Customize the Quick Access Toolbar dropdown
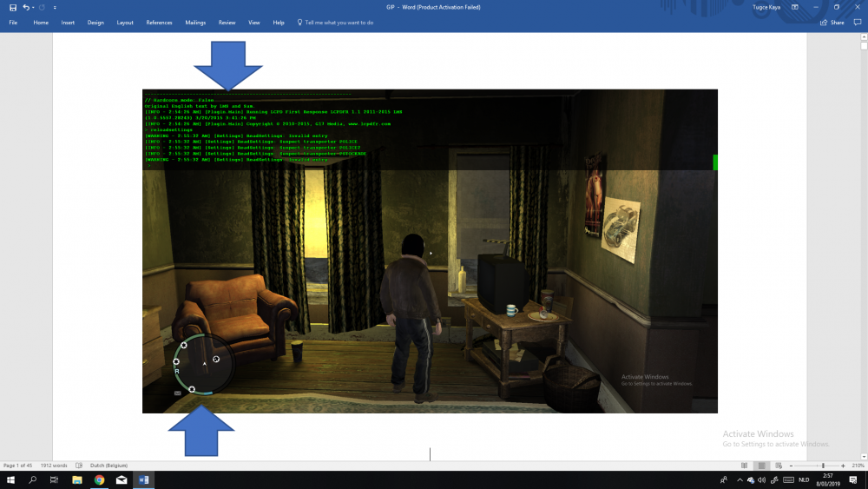 (54, 7)
